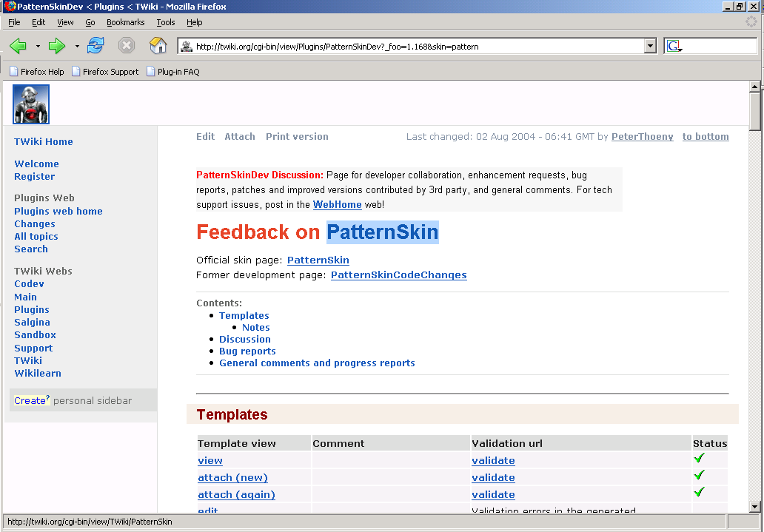Open the PatternSkinCodeChanges link
This screenshot has height=532, width=764.
(398, 275)
